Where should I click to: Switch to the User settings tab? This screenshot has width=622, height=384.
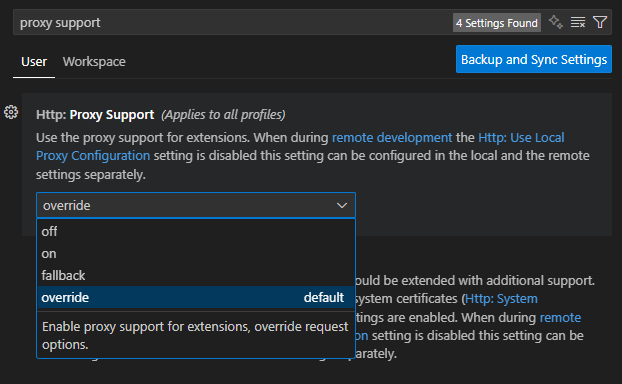[34, 62]
